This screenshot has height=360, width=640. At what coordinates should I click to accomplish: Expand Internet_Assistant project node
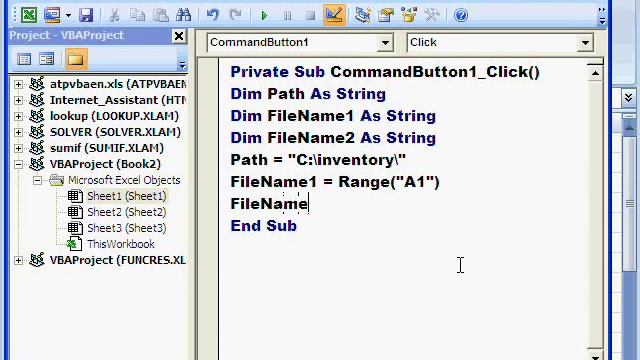tap(18, 100)
